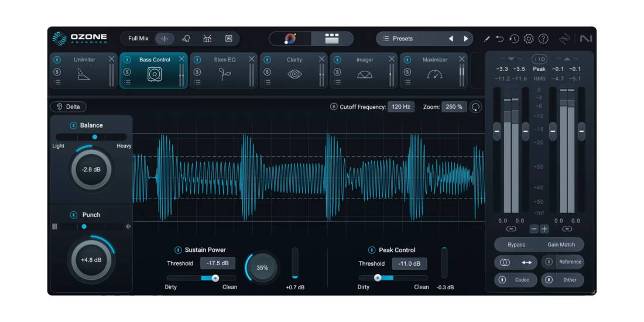Remove the Unlimiter module
644x322 pixels.
[111, 59]
